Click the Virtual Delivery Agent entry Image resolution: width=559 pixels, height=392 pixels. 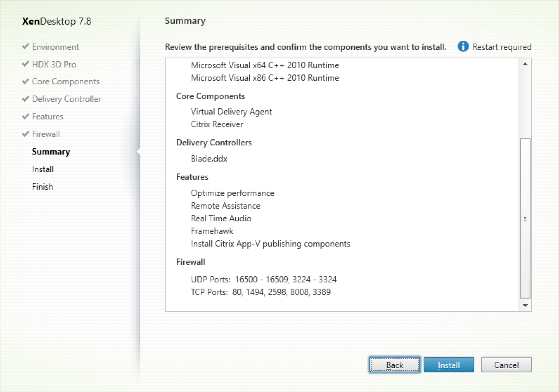tap(231, 112)
